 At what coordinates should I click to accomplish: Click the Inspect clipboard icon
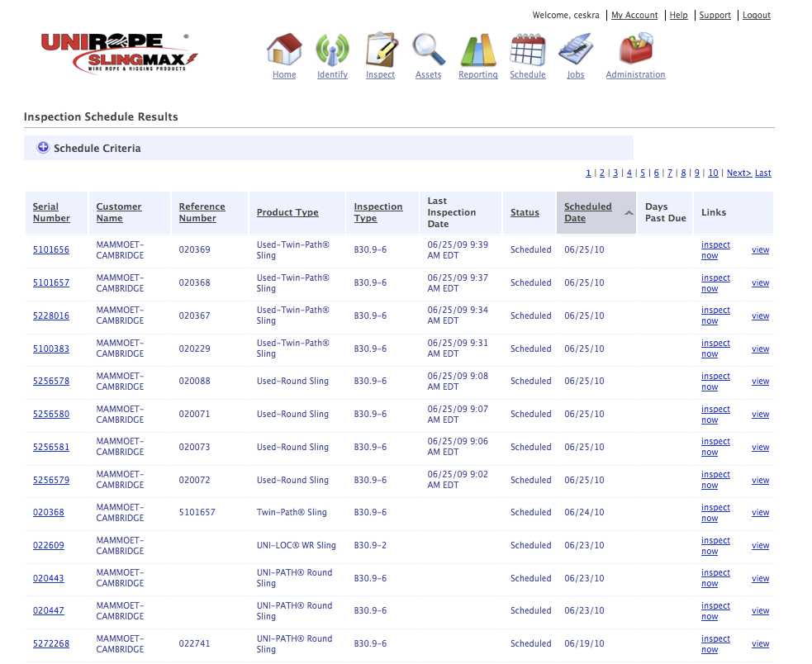[x=380, y=50]
